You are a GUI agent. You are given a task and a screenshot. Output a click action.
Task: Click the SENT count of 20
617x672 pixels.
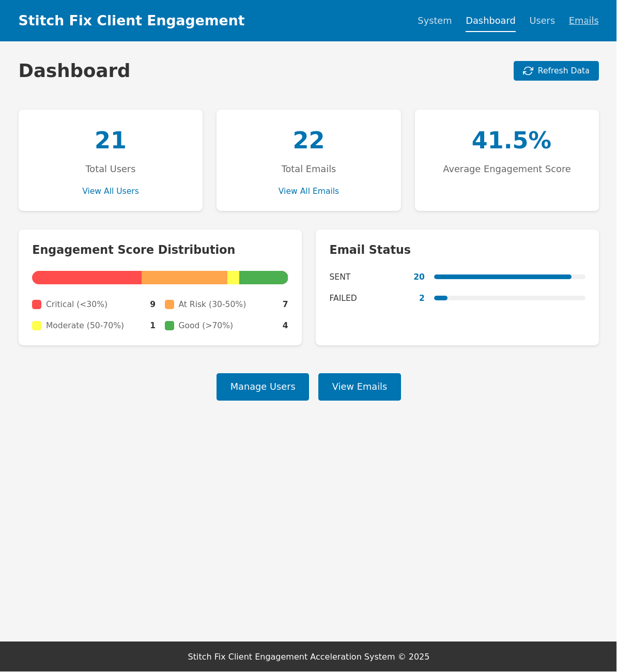pyautogui.click(x=419, y=277)
